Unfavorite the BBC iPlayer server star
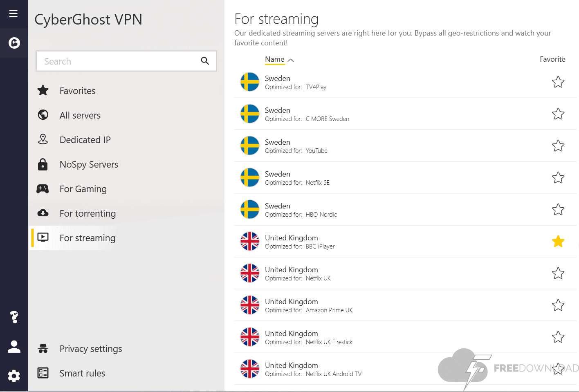This screenshot has width=579, height=392. [558, 242]
